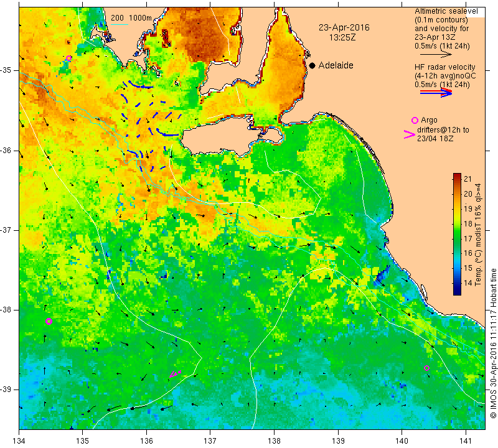This screenshot has width=498, height=448.
Task: Click the 20 value on temperature colorbar
Action: (468, 194)
